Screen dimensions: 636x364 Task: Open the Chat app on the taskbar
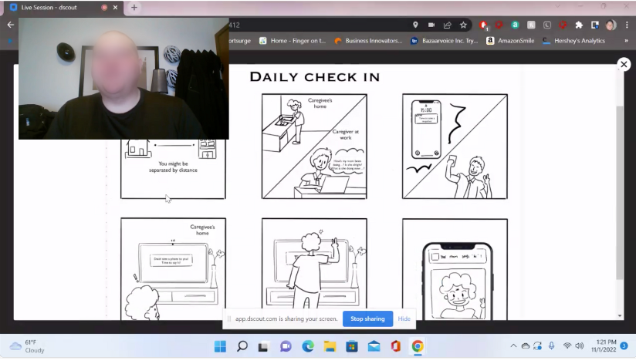[286, 346]
